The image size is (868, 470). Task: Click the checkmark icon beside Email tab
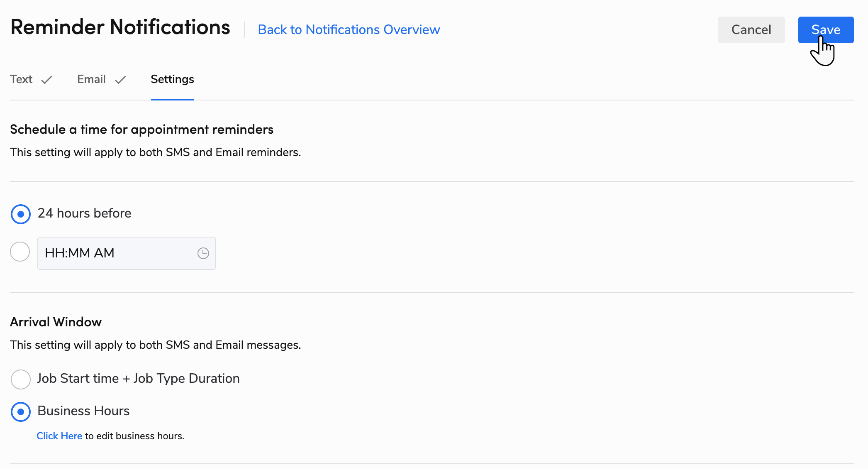click(120, 80)
